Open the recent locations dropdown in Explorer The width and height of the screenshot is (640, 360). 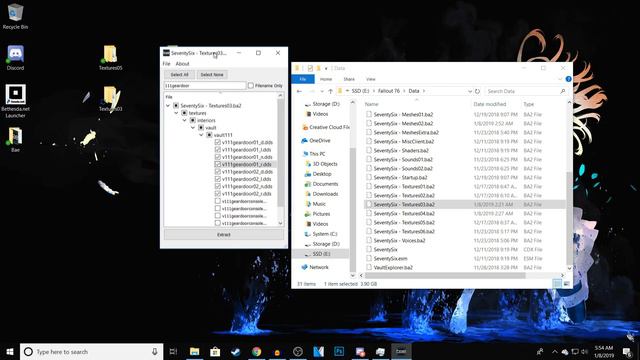tap(322, 91)
